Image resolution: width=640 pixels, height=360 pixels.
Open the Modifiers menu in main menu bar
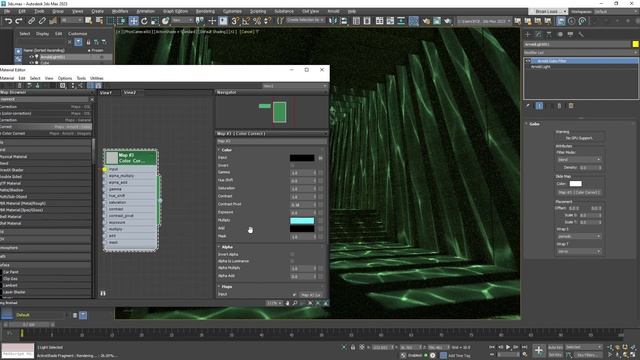coord(120,11)
